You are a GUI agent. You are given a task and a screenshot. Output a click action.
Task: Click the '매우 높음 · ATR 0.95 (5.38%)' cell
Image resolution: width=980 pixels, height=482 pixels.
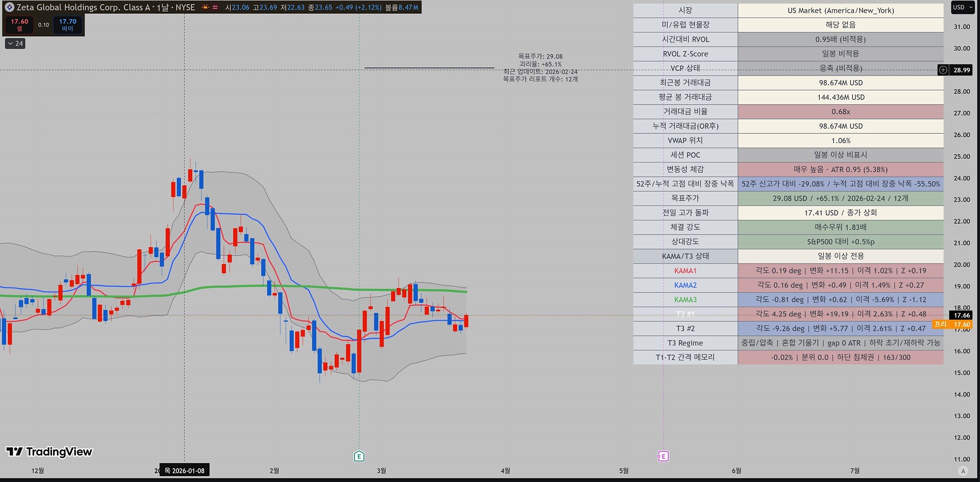pos(841,170)
